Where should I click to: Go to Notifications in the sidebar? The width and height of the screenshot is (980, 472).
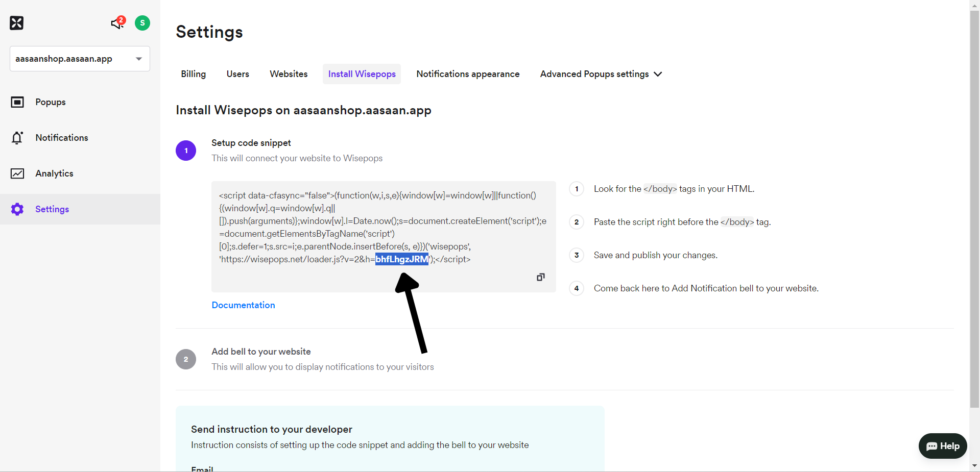62,138
